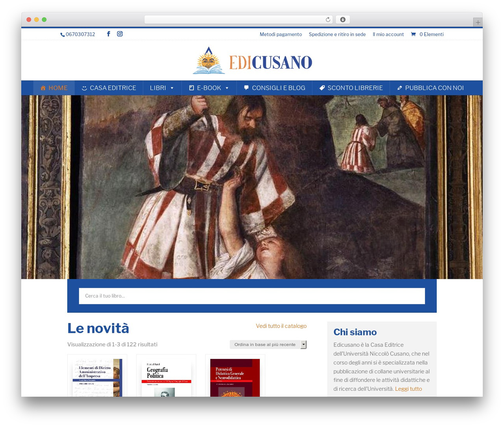Click the home icon in navigation
The width and height of the screenshot is (504, 427).
pyautogui.click(x=43, y=88)
